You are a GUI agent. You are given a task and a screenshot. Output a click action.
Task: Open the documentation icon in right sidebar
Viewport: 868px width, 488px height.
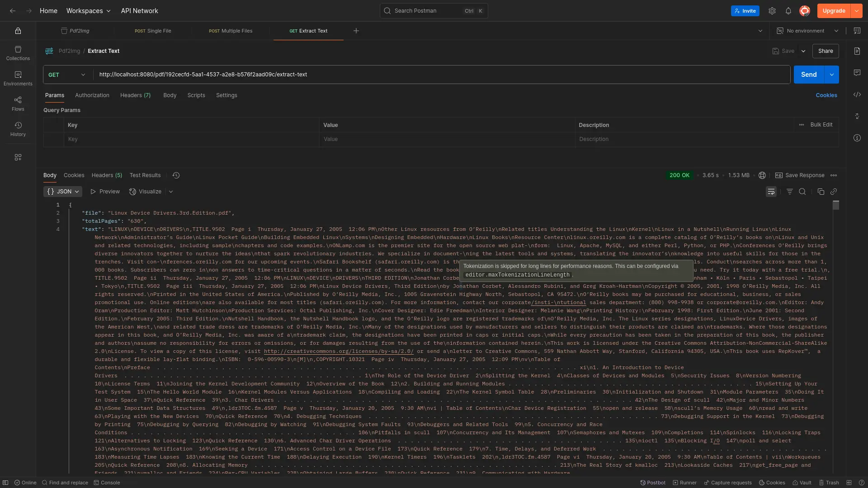(x=857, y=51)
